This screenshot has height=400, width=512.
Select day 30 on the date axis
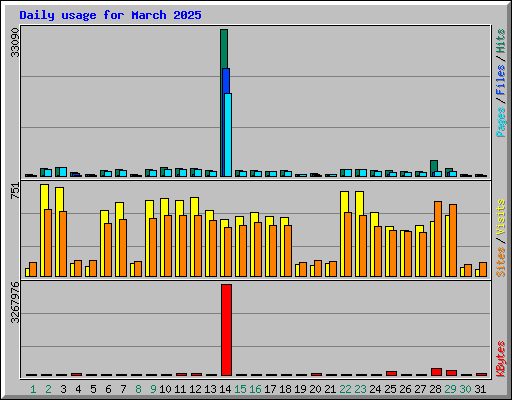(x=465, y=389)
